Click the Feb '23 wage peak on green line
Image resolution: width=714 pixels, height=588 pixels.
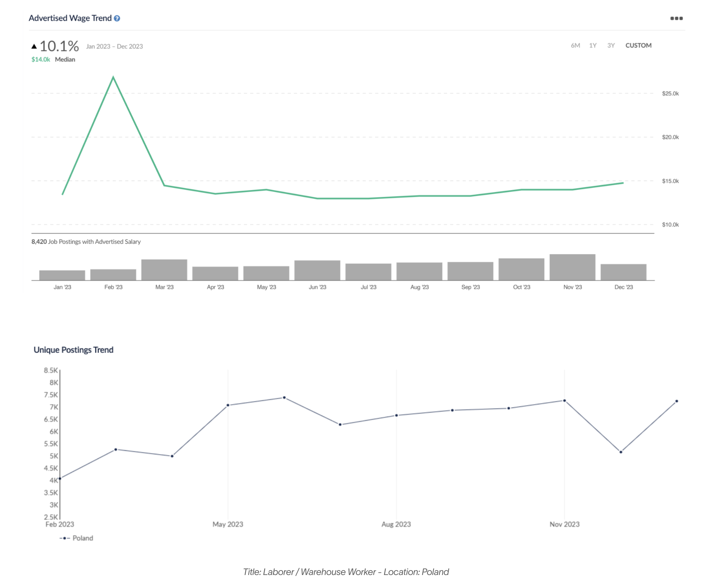click(113, 77)
